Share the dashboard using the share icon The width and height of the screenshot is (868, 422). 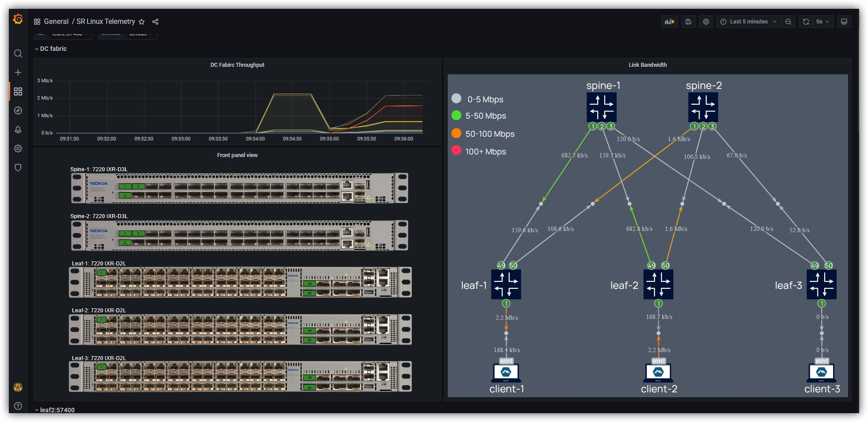(x=155, y=22)
